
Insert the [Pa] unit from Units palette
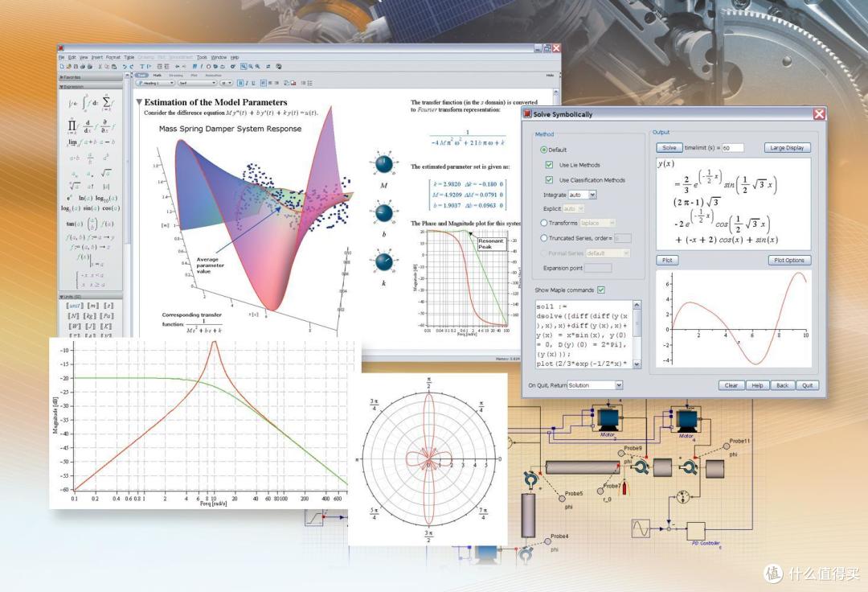coord(107,315)
